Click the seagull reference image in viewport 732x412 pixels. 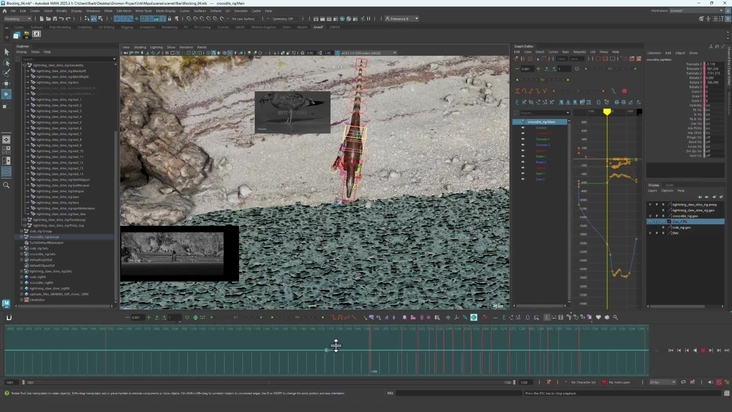pos(292,112)
